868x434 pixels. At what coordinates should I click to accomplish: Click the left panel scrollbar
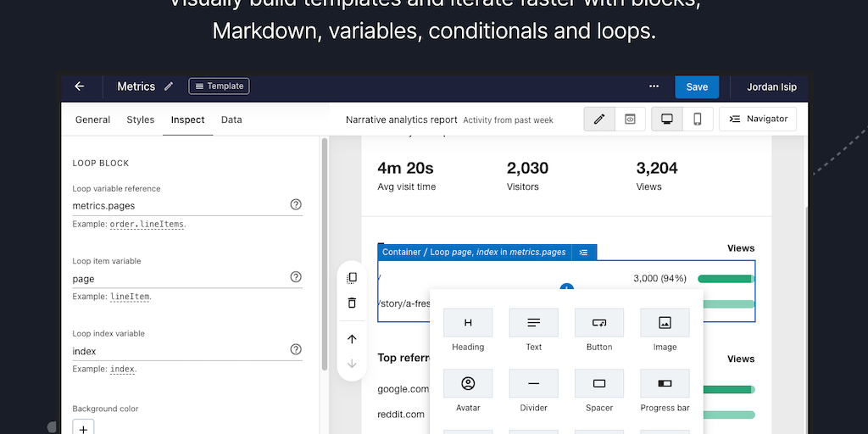[x=325, y=254]
